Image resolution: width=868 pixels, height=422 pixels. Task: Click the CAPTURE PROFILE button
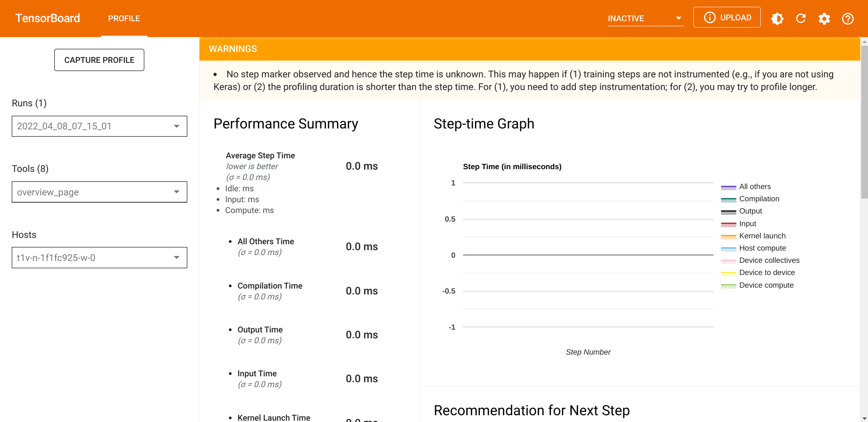99,60
